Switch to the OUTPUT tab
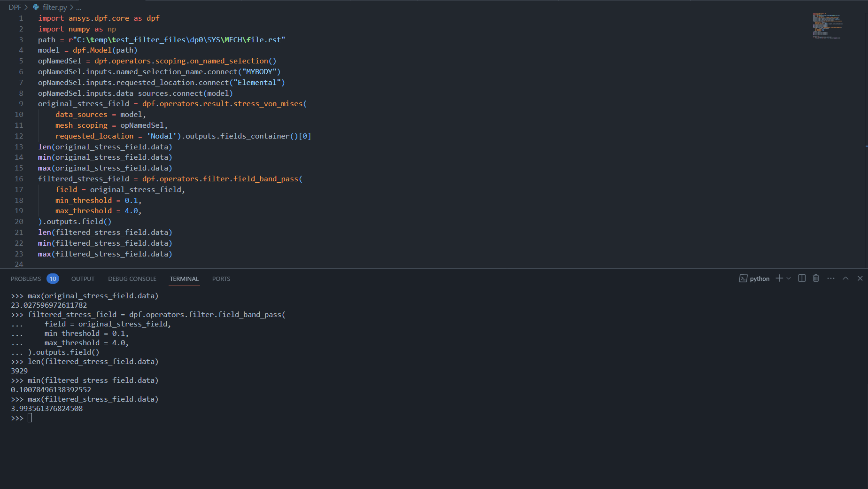Image resolution: width=868 pixels, height=489 pixels. pyautogui.click(x=83, y=279)
